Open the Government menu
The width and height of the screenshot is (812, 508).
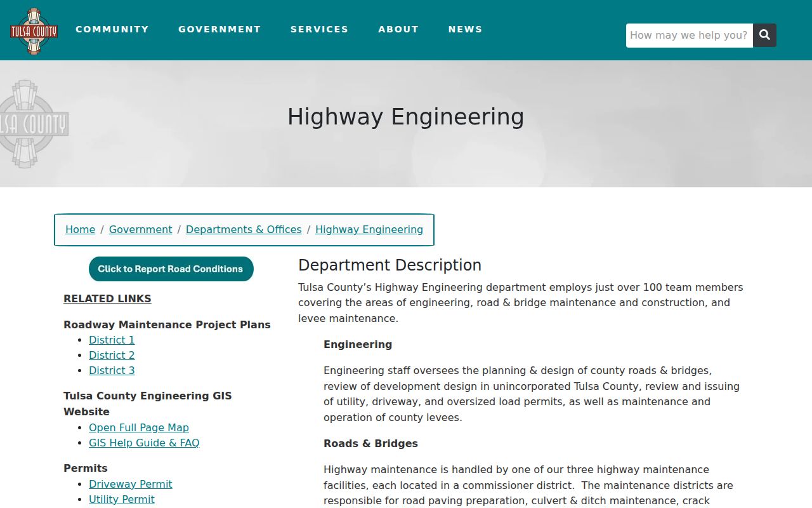(x=219, y=29)
